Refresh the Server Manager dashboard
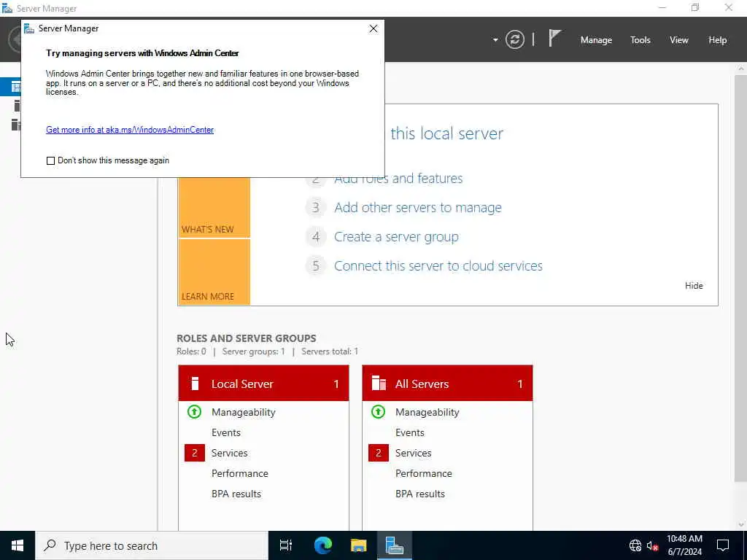 pyautogui.click(x=514, y=39)
